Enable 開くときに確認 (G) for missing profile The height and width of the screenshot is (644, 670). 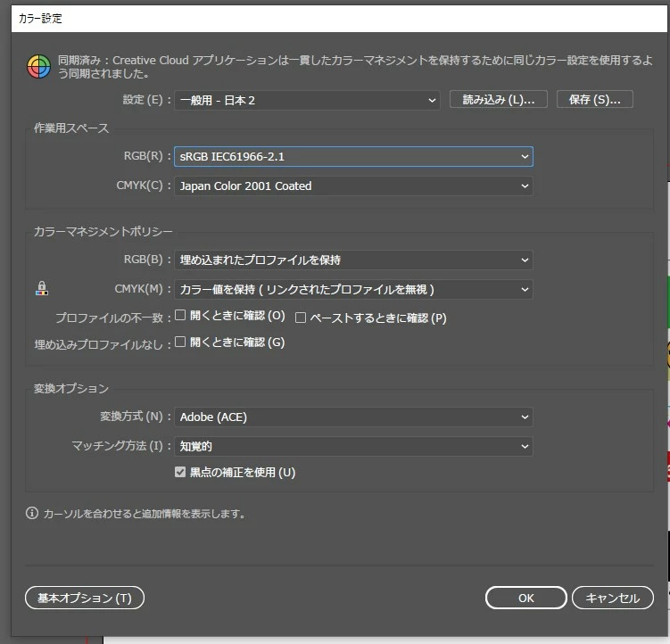180,342
